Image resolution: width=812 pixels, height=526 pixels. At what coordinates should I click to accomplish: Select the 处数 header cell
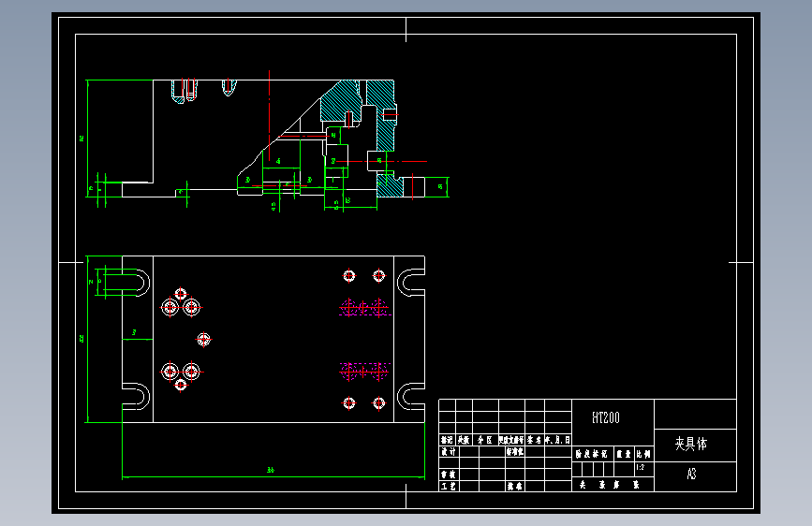tap(464, 440)
